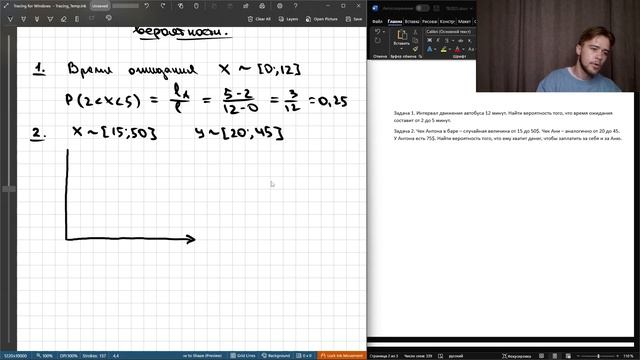Open the clipboard dialog launcher by Буфер обмена
640x360 pixels.
coord(420,56)
